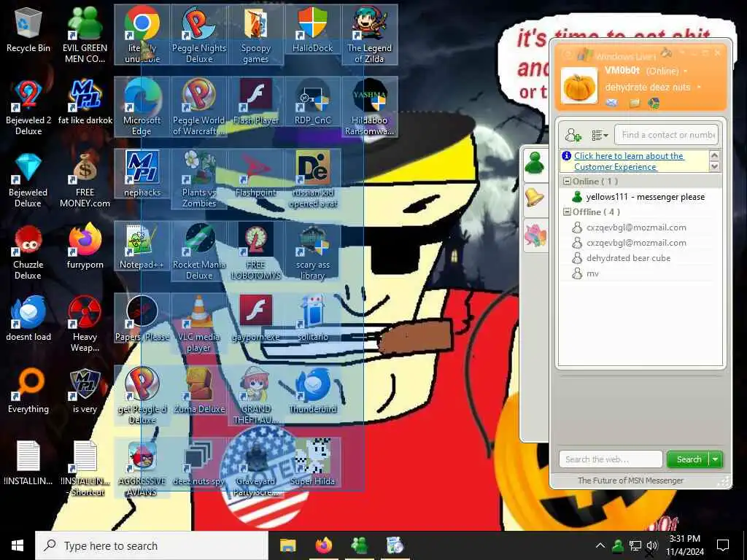This screenshot has width=747, height=560.
Task: Open the Flashpoint shortcut
Action: coord(256,174)
